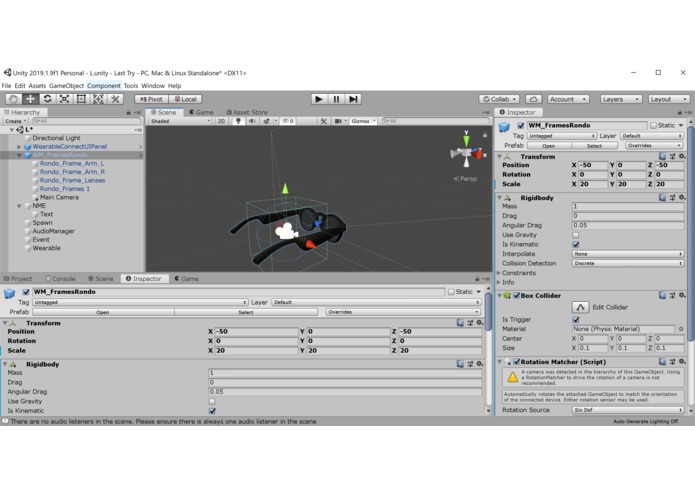This screenshot has height=494, width=695.
Task: Click the Step frame button
Action: pos(353,99)
